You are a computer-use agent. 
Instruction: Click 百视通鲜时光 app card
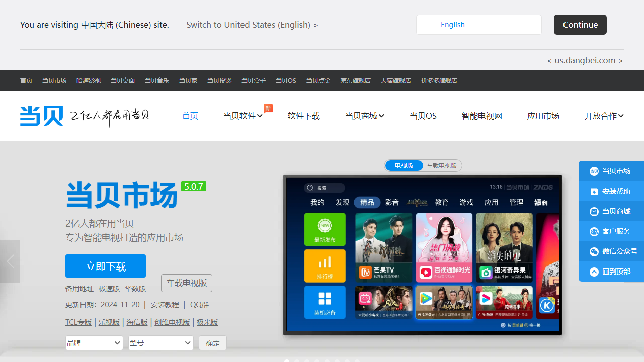444,247
